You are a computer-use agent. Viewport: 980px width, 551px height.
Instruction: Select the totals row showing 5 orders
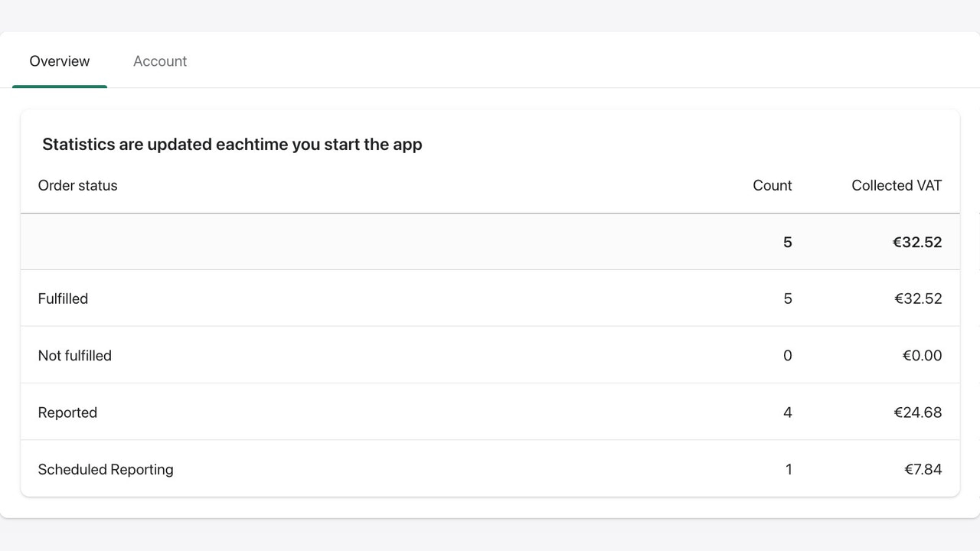pyautogui.click(x=490, y=242)
